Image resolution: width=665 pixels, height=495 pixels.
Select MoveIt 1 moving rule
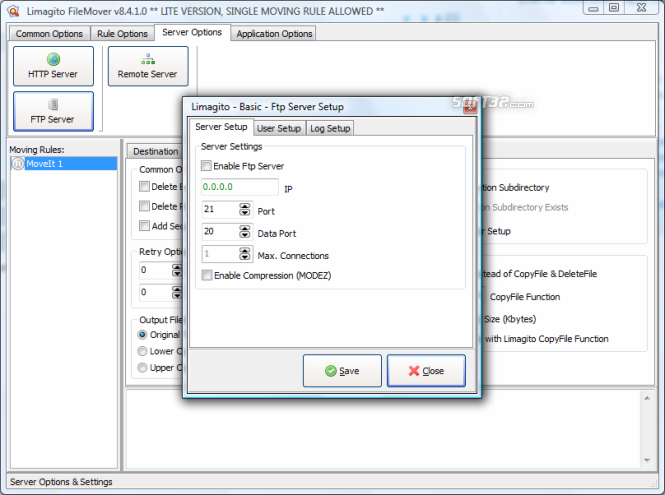pos(64,164)
